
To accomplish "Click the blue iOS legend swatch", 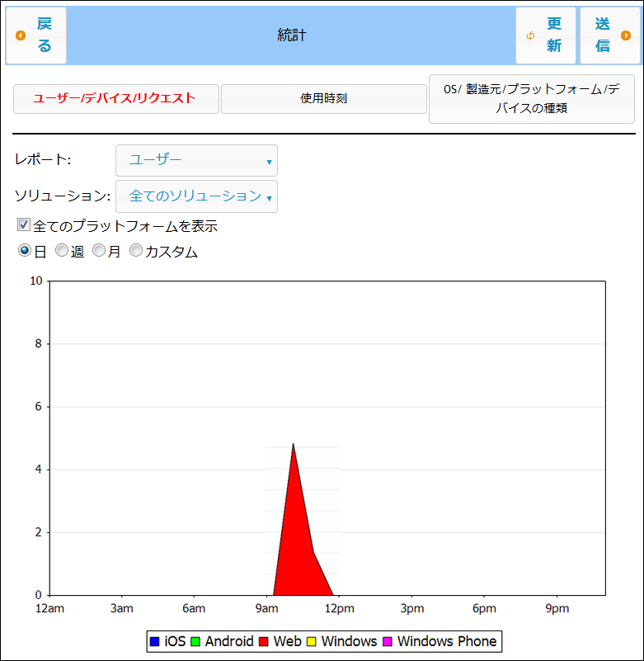I will pyautogui.click(x=154, y=642).
